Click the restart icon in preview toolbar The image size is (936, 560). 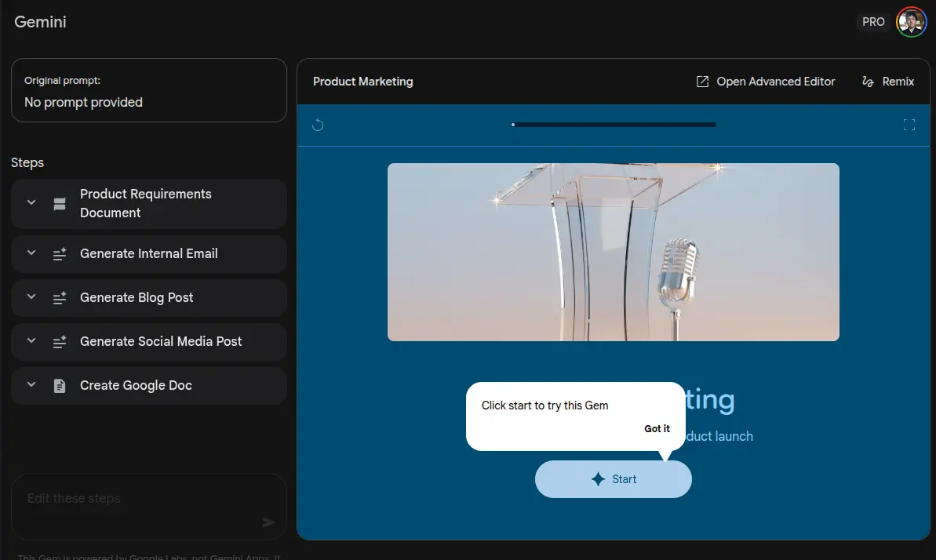click(x=318, y=125)
